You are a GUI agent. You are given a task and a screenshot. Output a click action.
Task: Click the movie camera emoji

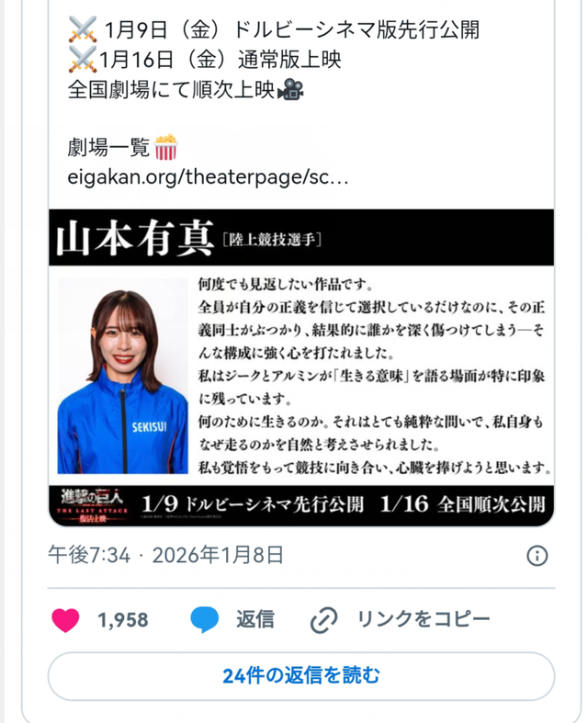tap(290, 89)
